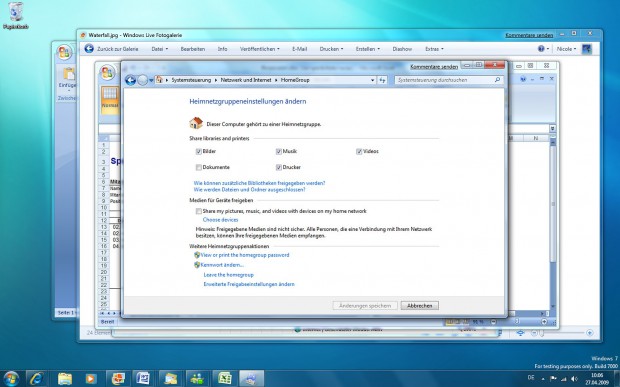Viewport: 620px width, 387px height.
Task: Click the HomeGroup address bar location icon
Action: coord(159,80)
